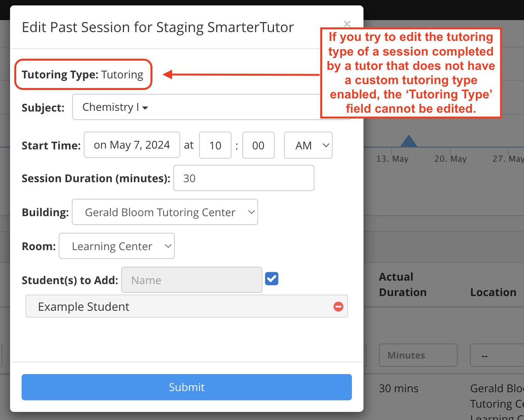Submit the edited session
This screenshot has width=524, height=420.
(x=187, y=387)
